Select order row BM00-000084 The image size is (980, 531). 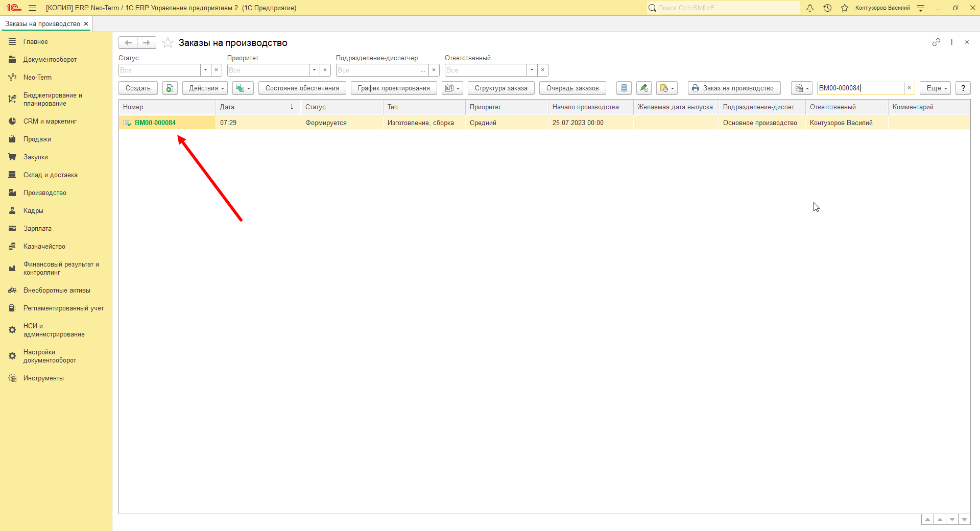tap(544, 123)
